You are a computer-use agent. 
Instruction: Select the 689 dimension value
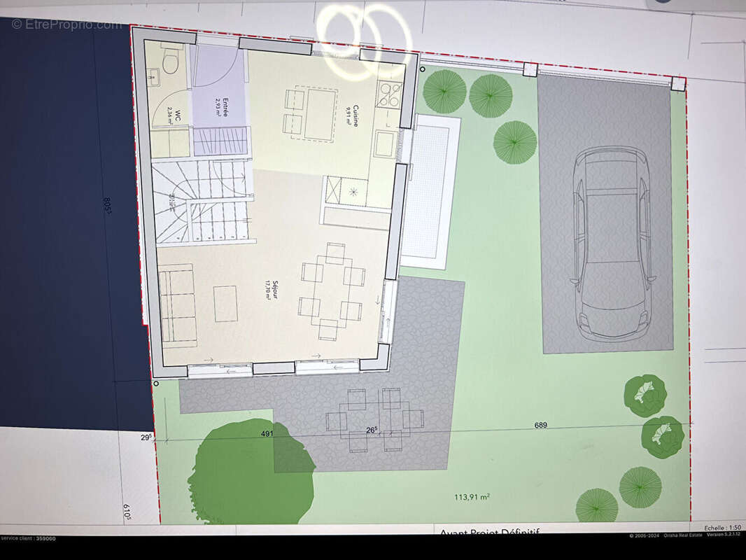[540, 425]
